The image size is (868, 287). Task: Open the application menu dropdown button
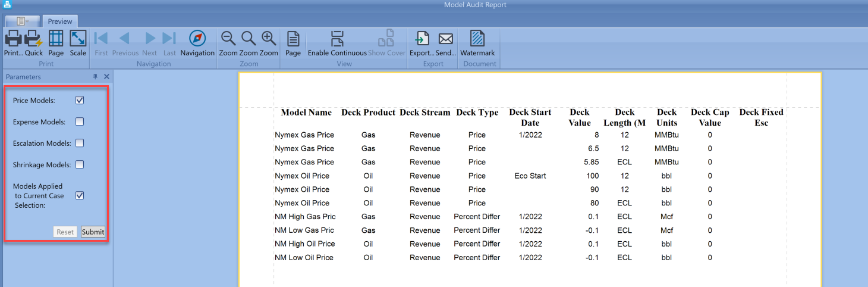coord(23,21)
